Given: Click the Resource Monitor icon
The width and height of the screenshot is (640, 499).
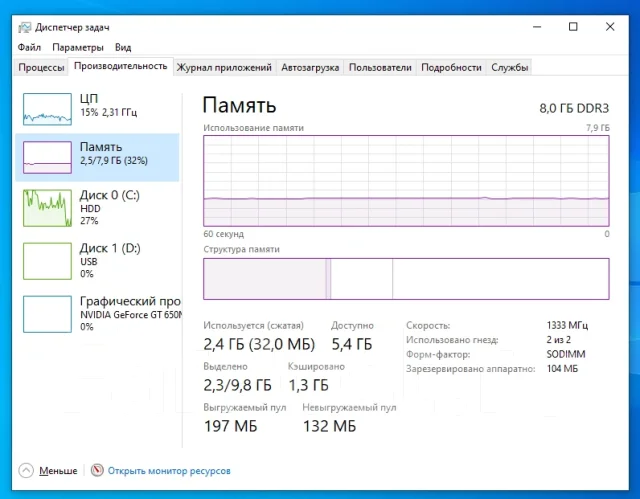Looking at the screenshot, I should [97, 470].
